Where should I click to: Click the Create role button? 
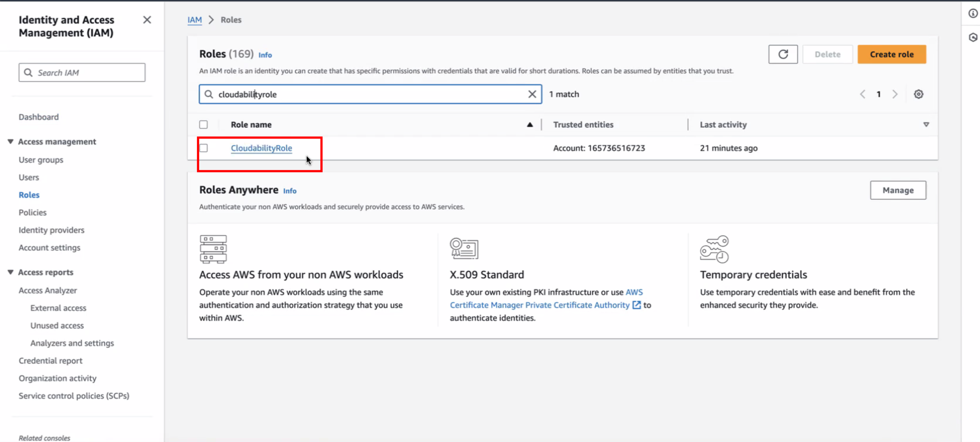(891, 54)
